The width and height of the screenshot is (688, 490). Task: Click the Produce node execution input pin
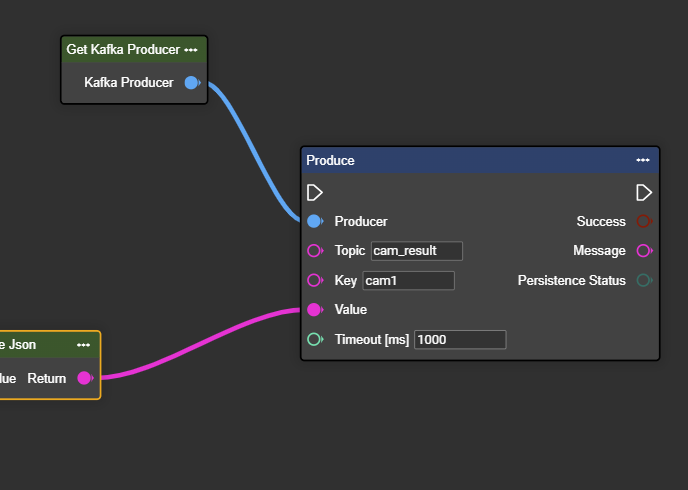click(314, 192)
